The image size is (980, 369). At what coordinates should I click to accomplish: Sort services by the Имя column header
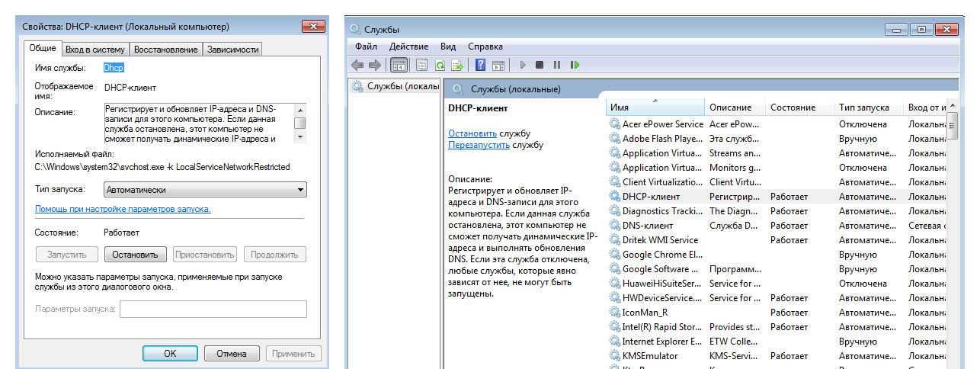[652, 107]
